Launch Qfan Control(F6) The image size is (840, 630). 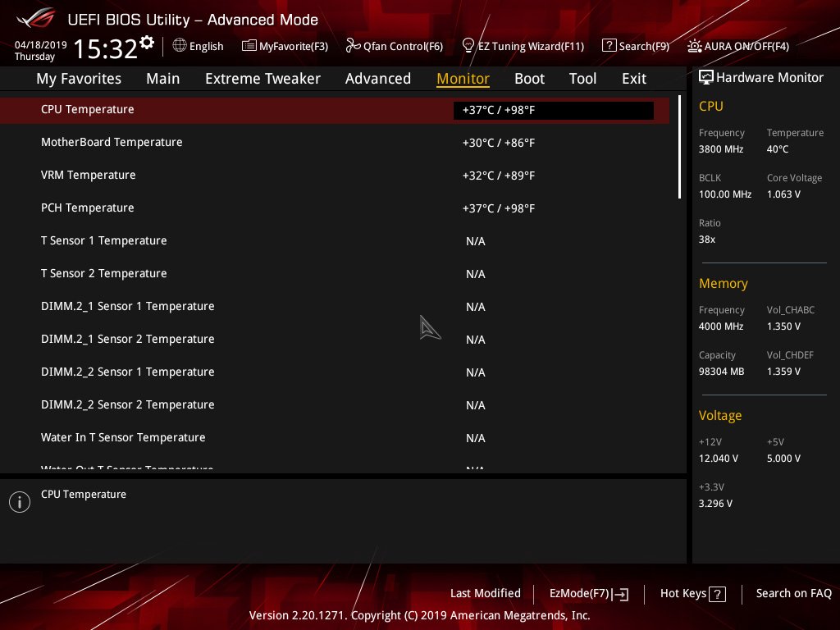(x=404, y=46)
